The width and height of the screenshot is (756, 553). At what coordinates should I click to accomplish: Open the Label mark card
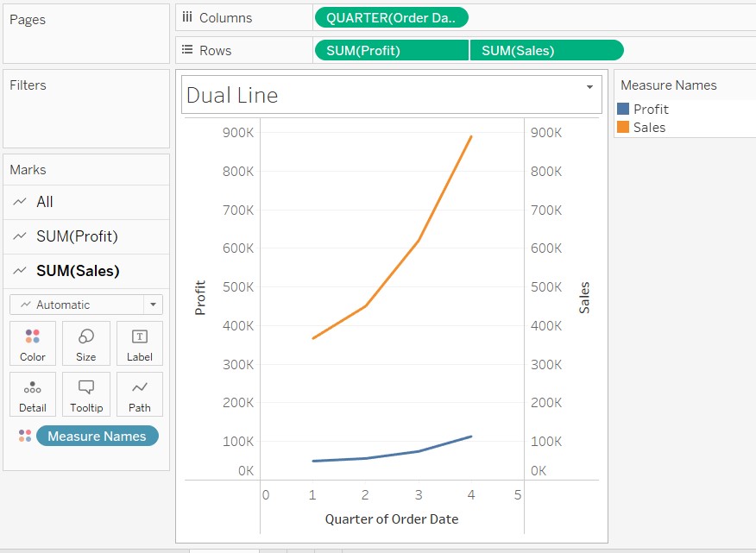coord(139,343)
